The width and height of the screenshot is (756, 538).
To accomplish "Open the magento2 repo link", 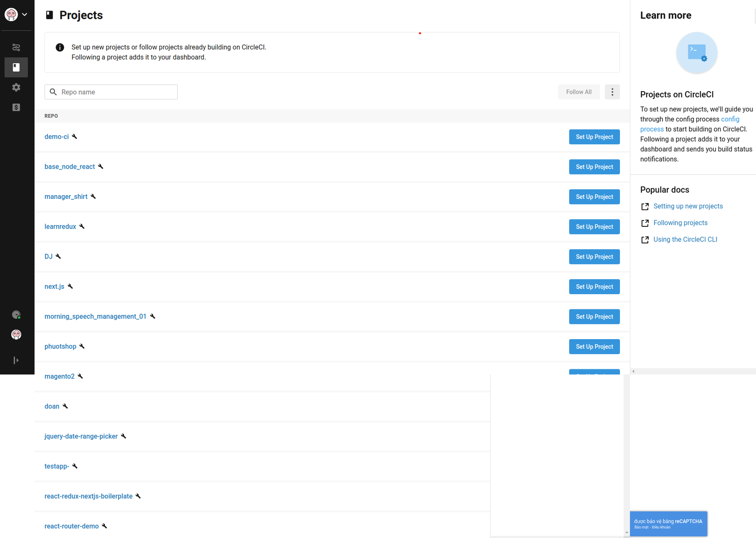I will click(x=60, y=376).
